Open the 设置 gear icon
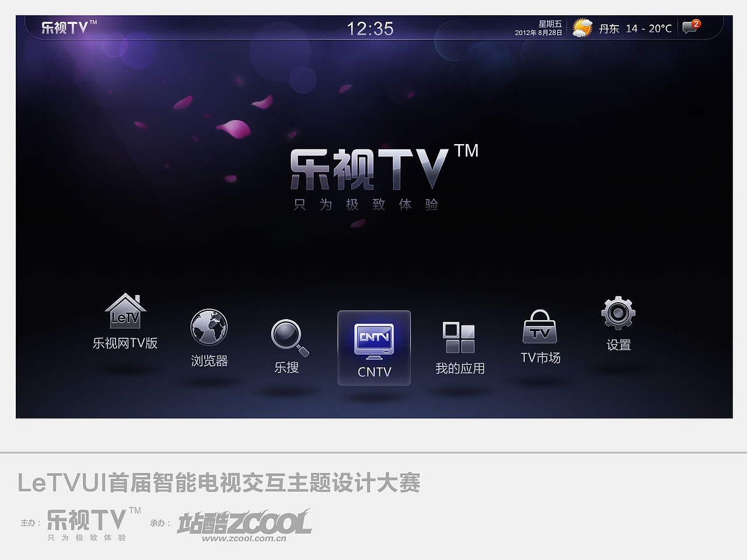Screen dimensions: 747x560 pos(618,313)
